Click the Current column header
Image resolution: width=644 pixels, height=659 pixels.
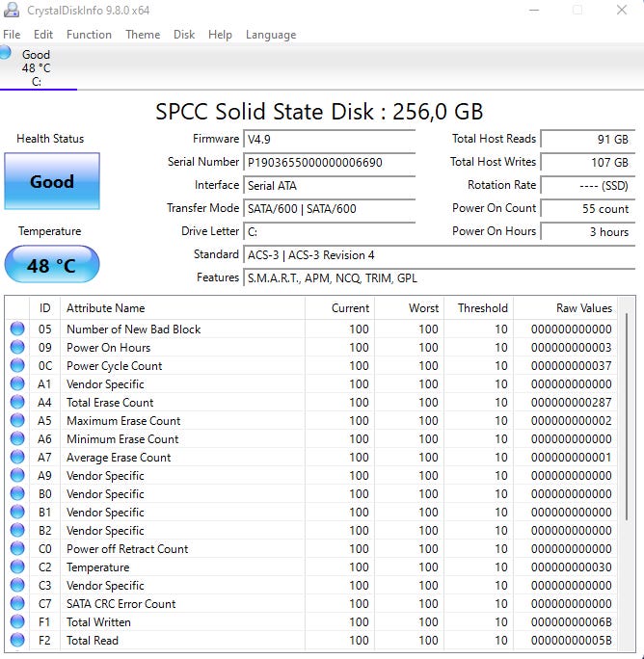(x=340, y=308)
